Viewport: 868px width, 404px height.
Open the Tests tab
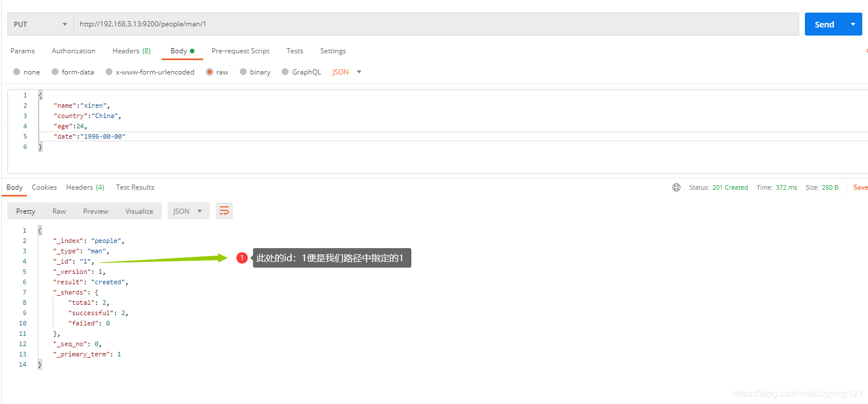(x=295, y=51)
